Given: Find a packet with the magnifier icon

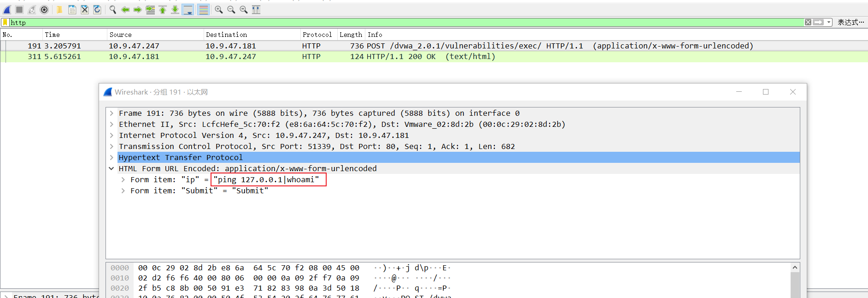Looking at the screenshot, I should click(x=112, y=10).
